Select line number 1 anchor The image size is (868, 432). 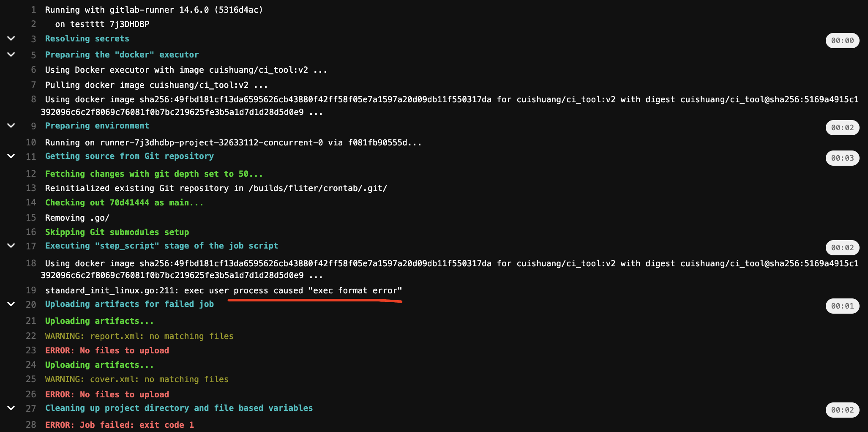point(33,10)
